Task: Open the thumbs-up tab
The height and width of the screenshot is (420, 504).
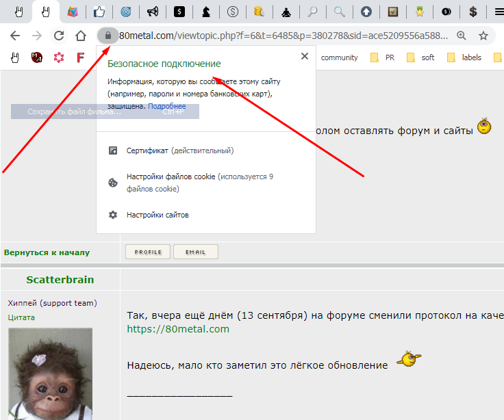Action: click(x=99, y=12)
